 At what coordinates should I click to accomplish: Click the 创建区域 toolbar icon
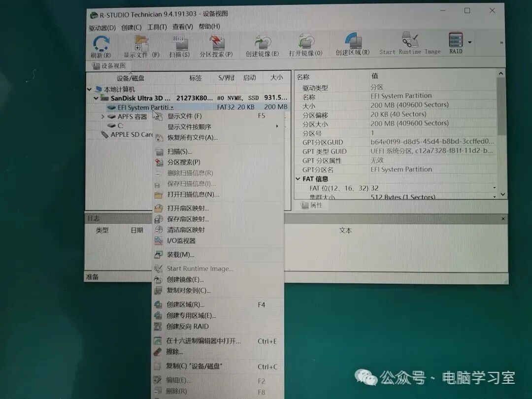click(353, 44)
